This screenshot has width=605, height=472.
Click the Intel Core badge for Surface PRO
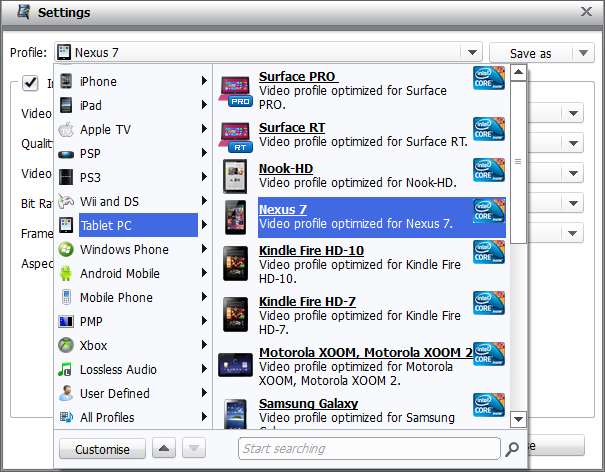coord(489,78)
